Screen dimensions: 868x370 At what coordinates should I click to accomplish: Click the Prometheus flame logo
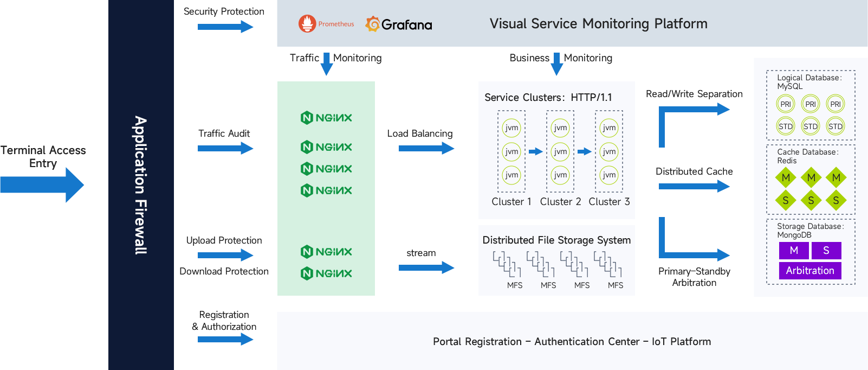tap(307, 23)
